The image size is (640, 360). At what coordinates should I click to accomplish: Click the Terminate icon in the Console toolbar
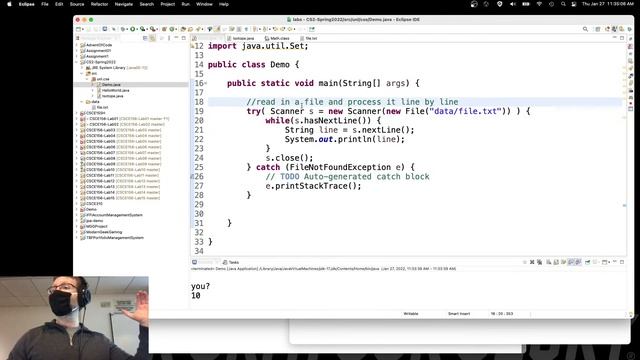(525, 262)
